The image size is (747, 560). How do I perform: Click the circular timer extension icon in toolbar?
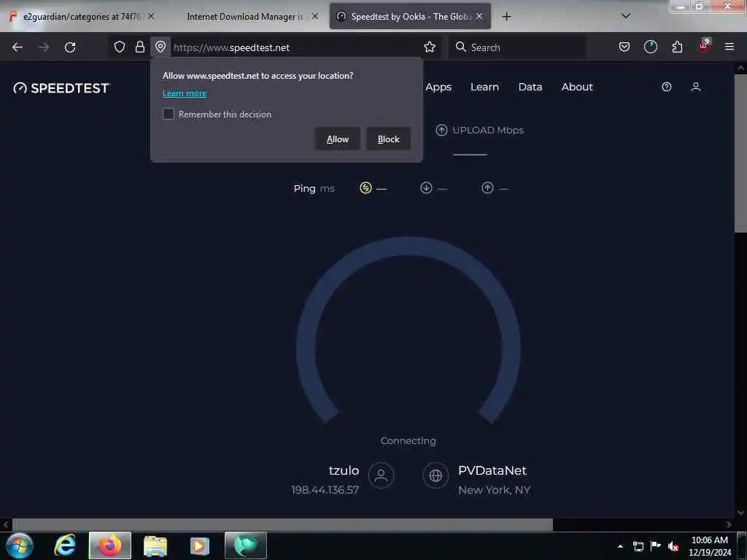point(651,47)
